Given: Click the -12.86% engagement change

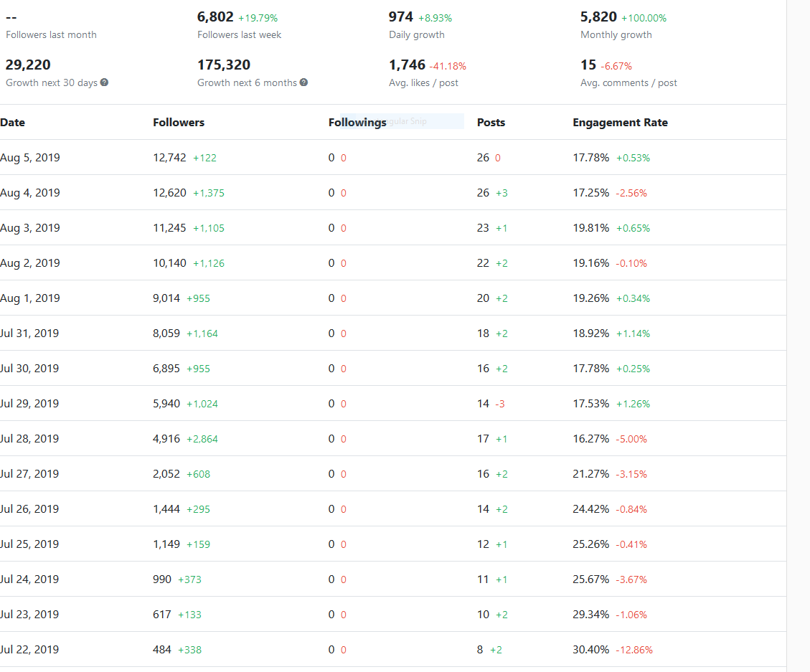Looking at the screenshot, I should (634, 650).
